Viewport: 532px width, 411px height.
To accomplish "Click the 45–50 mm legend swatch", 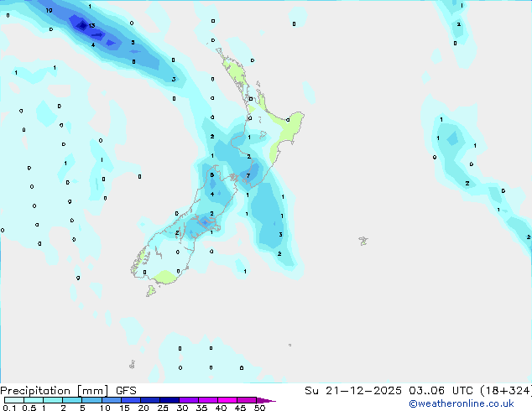I will (247, 400).
